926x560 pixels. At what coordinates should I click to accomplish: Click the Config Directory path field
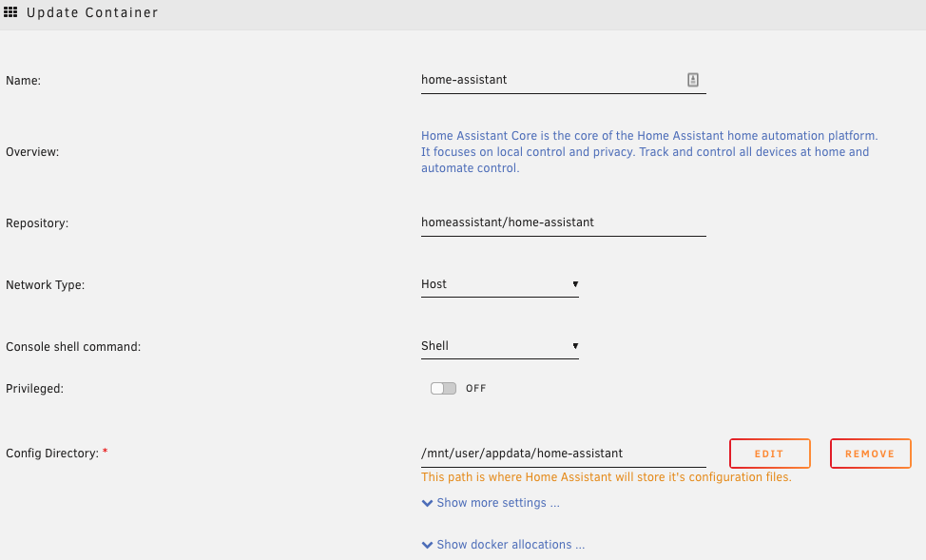click(x=564, y=454)
